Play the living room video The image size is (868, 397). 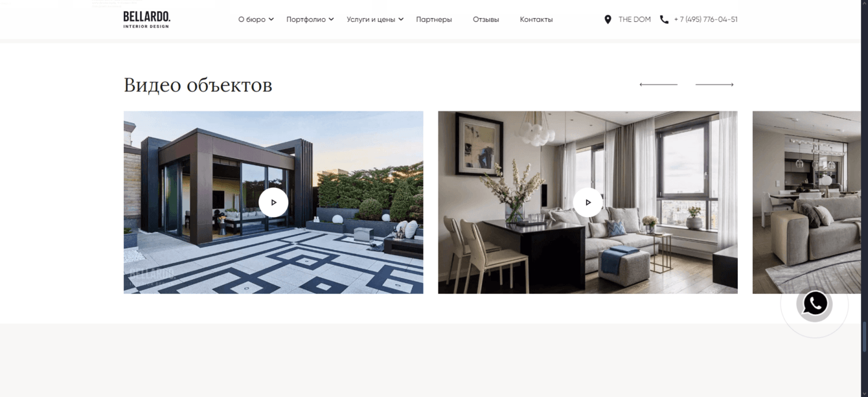(x=588, y=202)
